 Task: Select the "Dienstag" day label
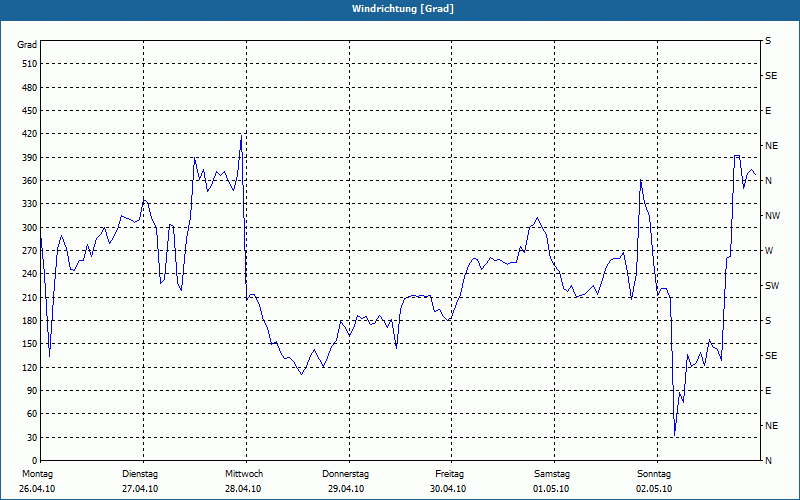coord(140,474)
